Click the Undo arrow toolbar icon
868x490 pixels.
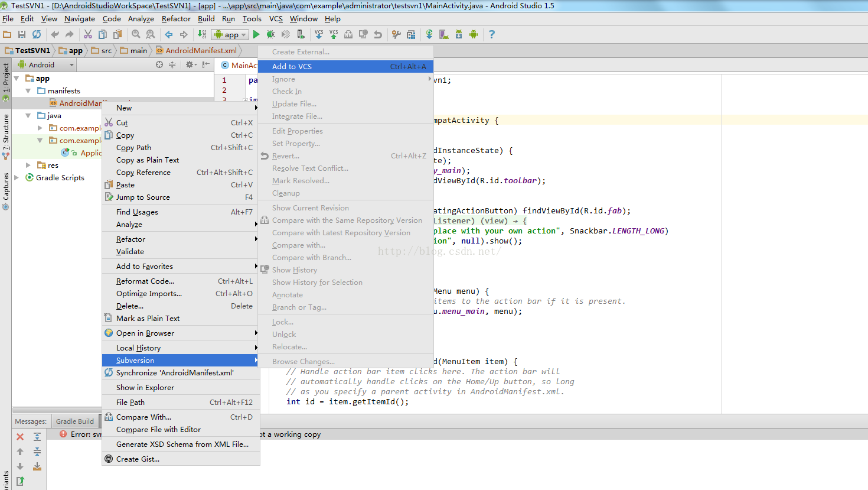(55, 34)
